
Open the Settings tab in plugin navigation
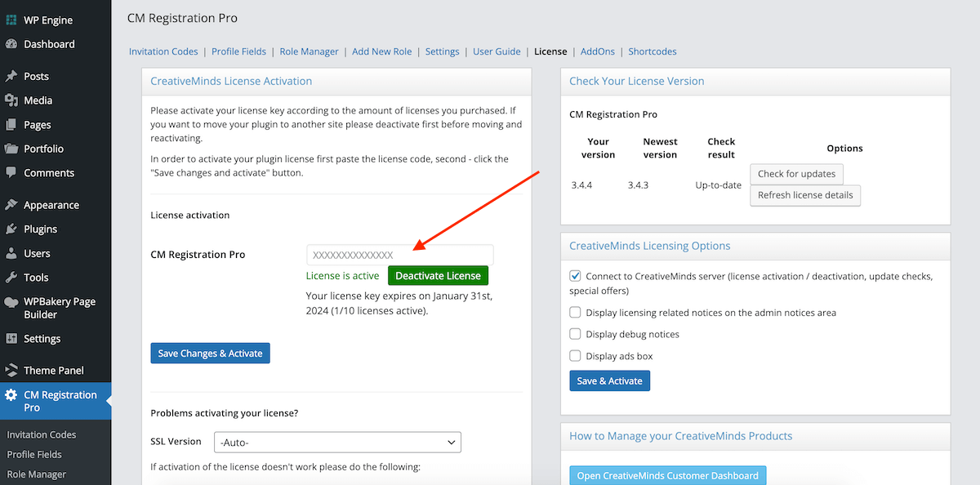pyautogui.click(x=443, y=51)
